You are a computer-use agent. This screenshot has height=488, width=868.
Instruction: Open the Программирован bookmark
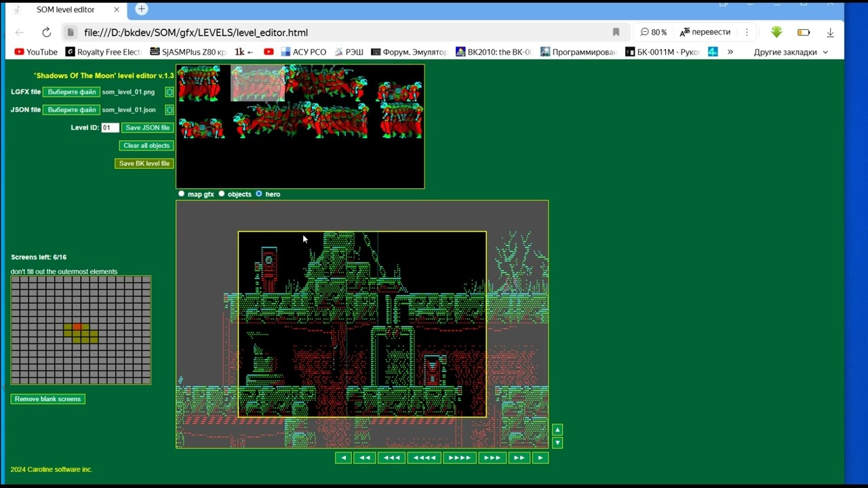(578, 52)
